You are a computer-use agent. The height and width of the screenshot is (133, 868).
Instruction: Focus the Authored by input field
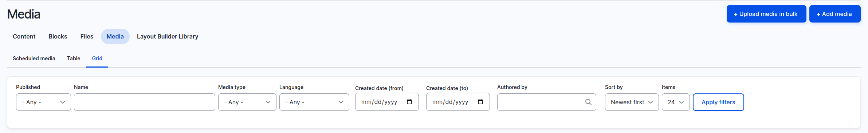click(x=541, y=102)
